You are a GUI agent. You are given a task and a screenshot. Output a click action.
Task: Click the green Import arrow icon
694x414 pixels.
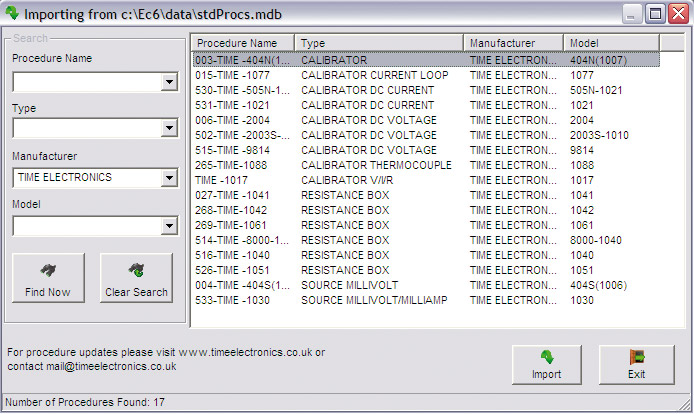[x=546, y=356]
